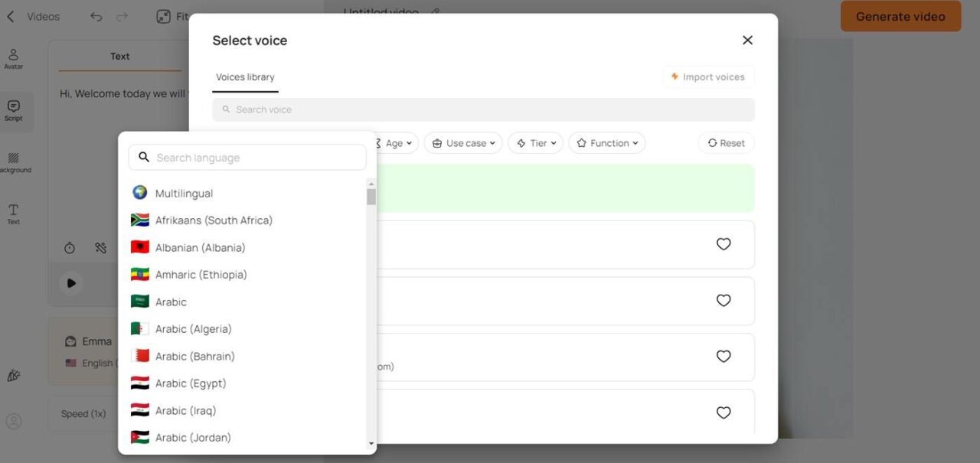Click the Import voices button
The image size is (980, 463).
tap(708, 77)
